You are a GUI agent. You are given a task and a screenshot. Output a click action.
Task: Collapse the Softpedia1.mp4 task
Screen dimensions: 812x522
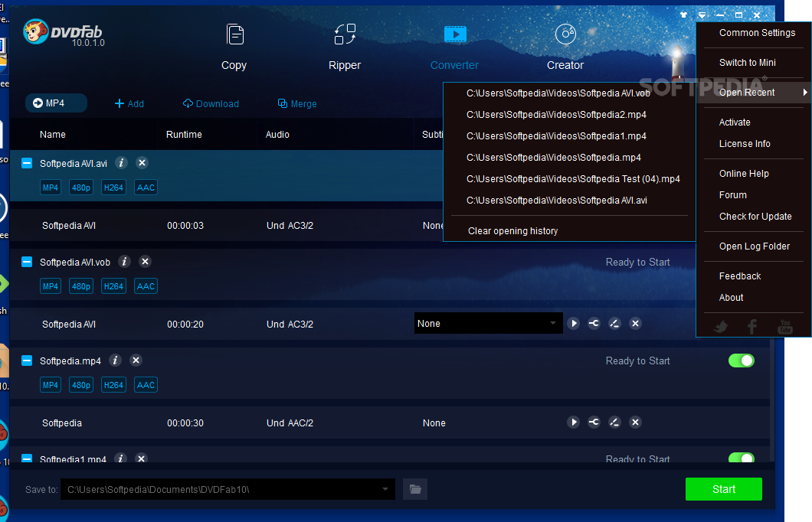(26, 458)
